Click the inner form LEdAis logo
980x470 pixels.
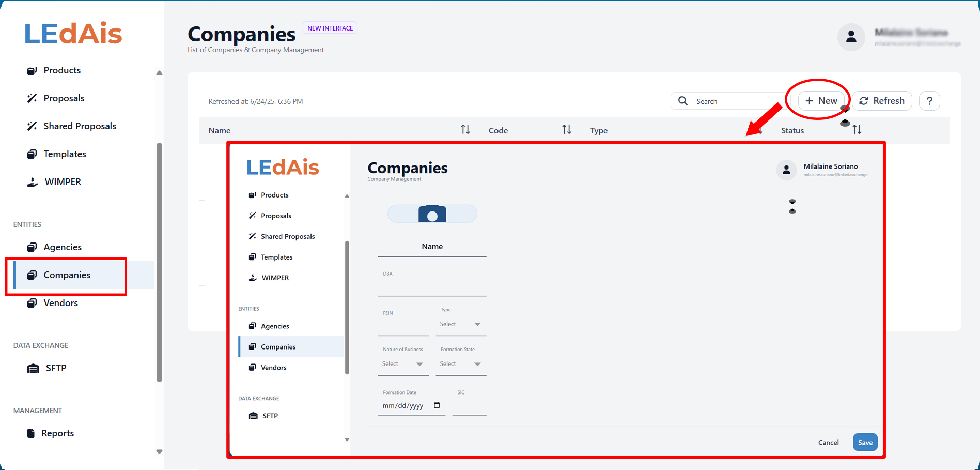pyautogui.click(x=283, y=167)
